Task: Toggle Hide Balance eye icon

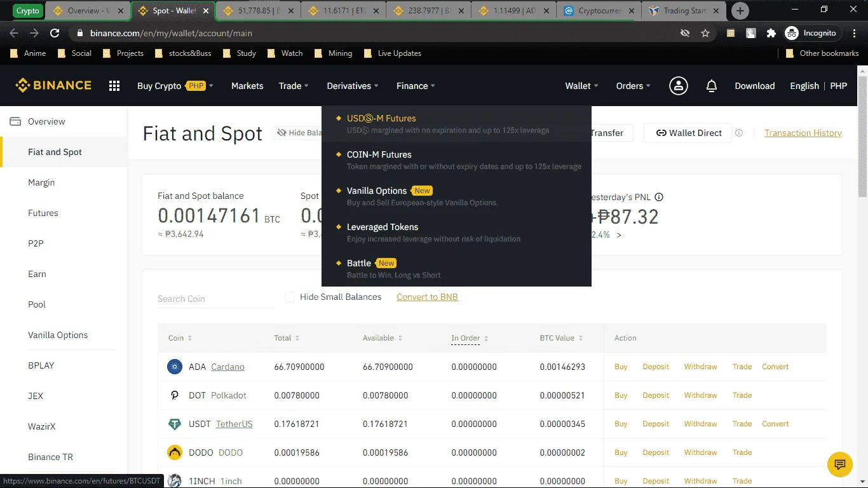Action: pos(282,133)
